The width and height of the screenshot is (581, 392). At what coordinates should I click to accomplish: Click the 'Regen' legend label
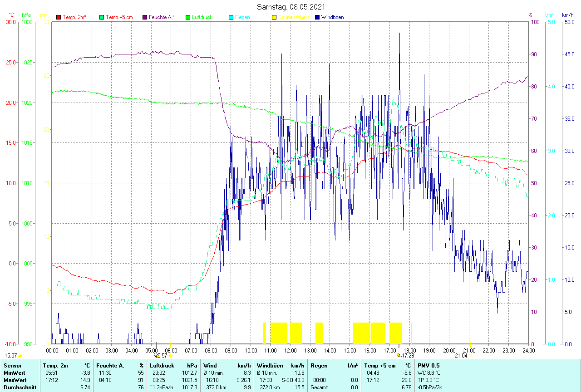pyautogui.click(x=242, y=17)
